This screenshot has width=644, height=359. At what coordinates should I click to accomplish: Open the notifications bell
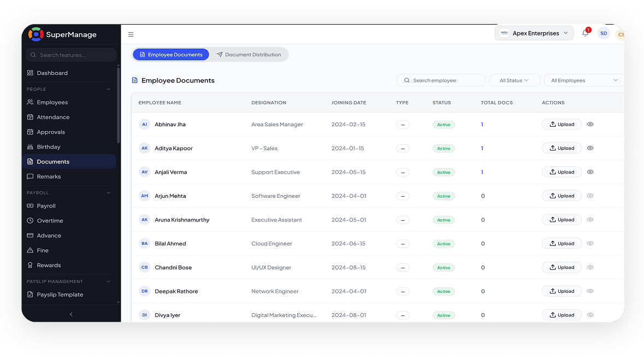585,33
